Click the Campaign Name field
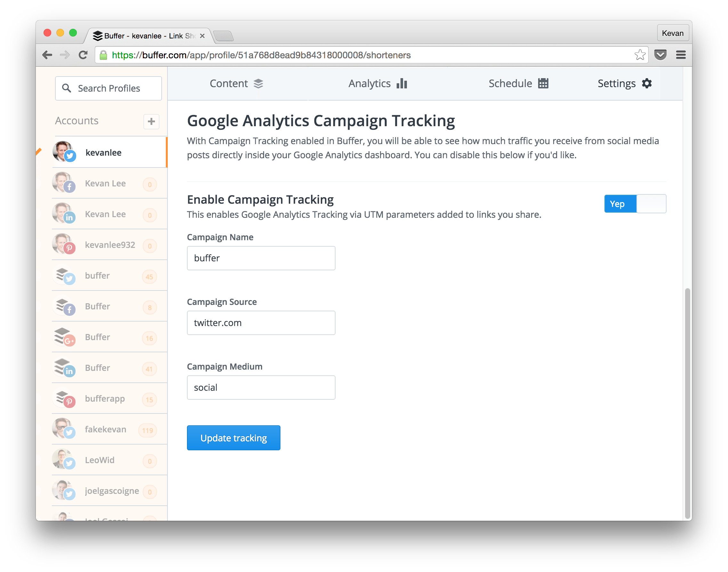Screen dimensions: 728x572 (261, 258)
